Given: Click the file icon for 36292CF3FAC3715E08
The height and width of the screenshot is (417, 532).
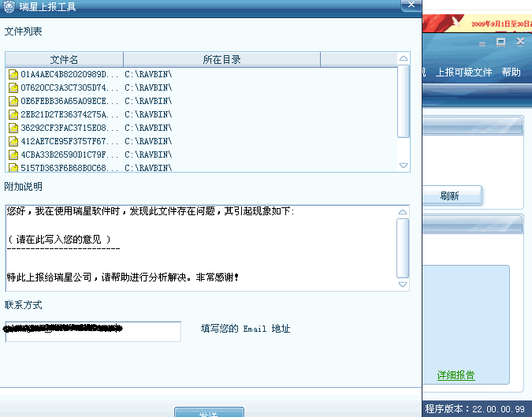Looking at the screenshot, I should 13,128.
